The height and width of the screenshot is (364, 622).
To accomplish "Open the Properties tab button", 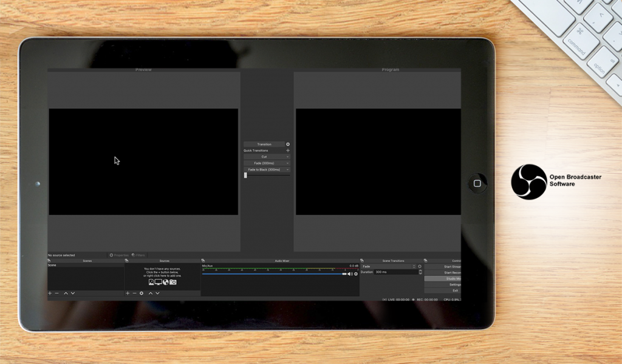I will pos(119,255).
